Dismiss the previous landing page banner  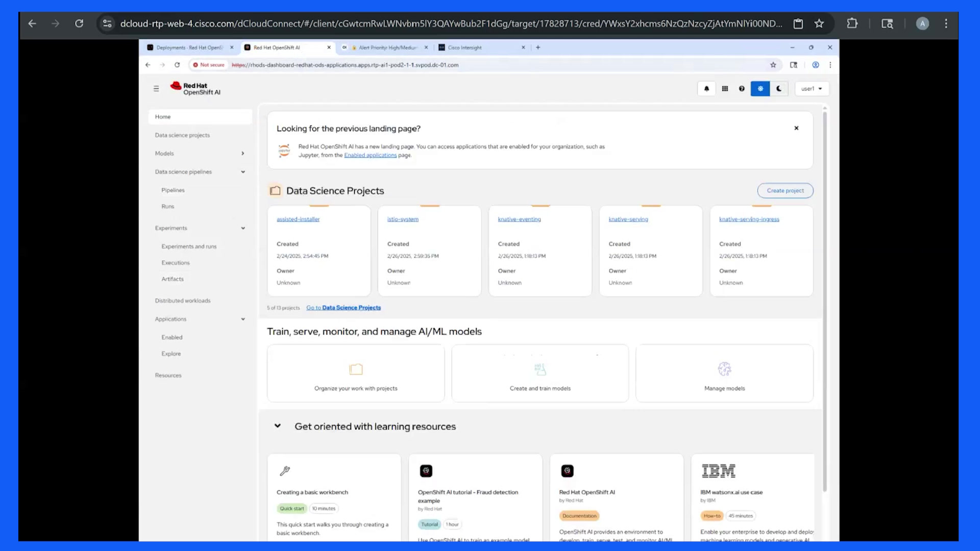tap(796, 128)
